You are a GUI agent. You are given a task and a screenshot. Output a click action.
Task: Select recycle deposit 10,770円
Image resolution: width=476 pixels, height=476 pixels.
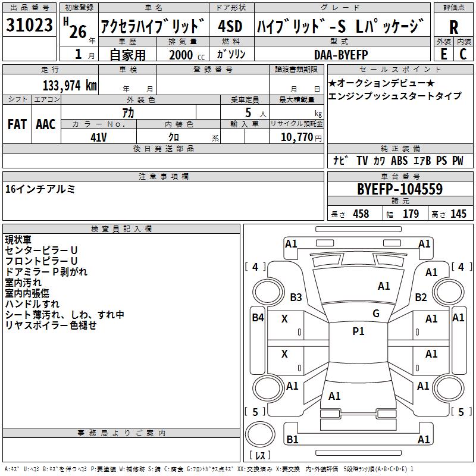301,137
